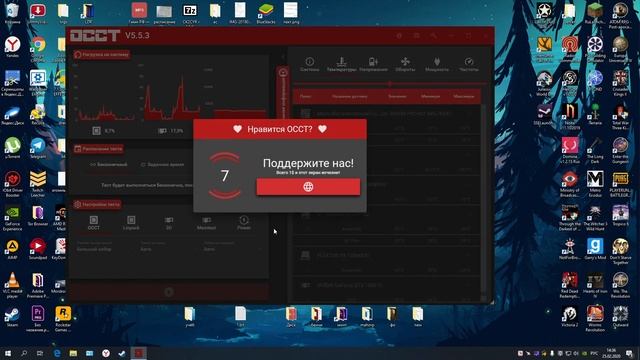Open the Мощности power tab
Viewport: 640px width, 360px height.
(437, 64)
